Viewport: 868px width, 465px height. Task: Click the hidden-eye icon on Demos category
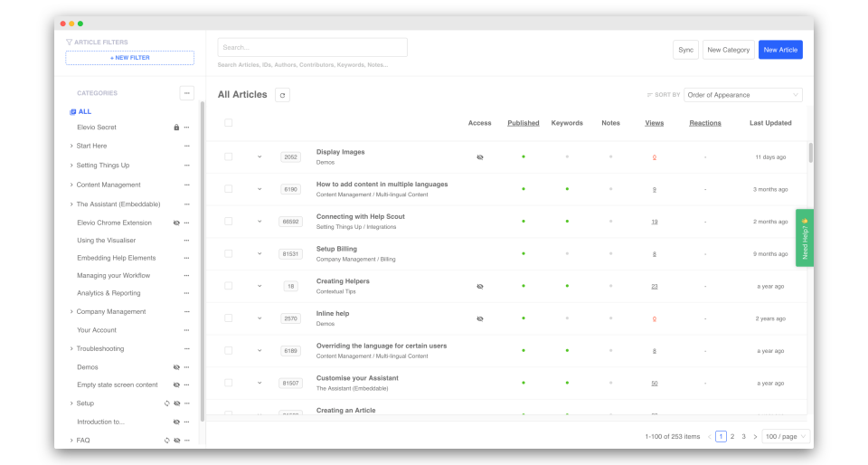click(176, 367)
